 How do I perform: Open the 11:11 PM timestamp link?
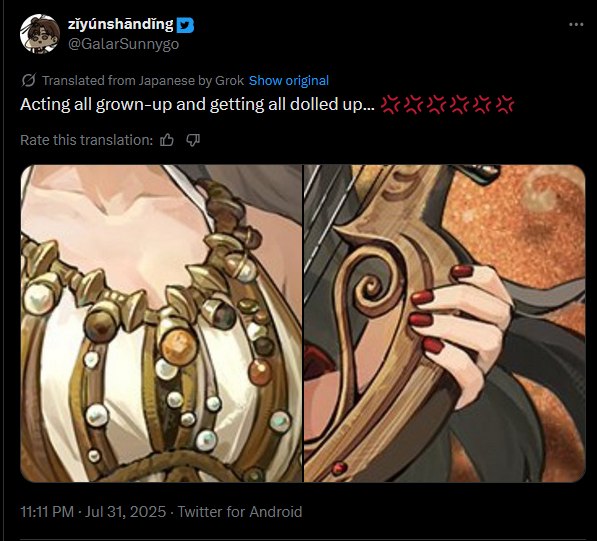(47, 512)
